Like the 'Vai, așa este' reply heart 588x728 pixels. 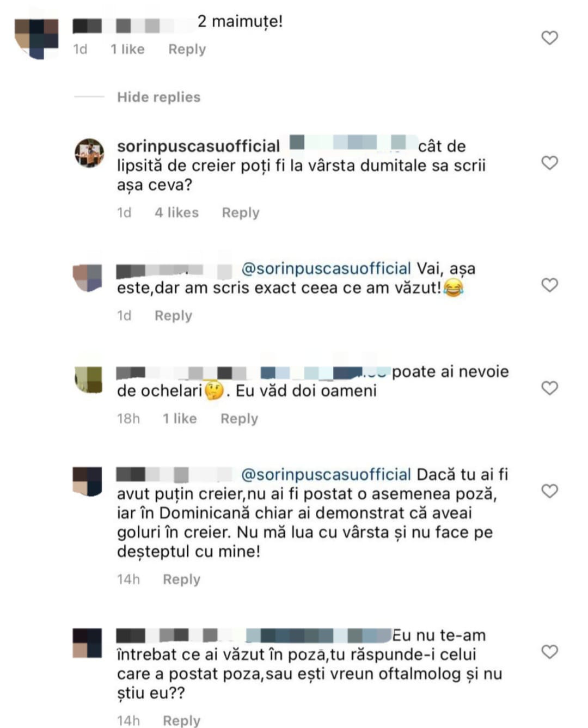pyautogui.click(x=549, y=285)
